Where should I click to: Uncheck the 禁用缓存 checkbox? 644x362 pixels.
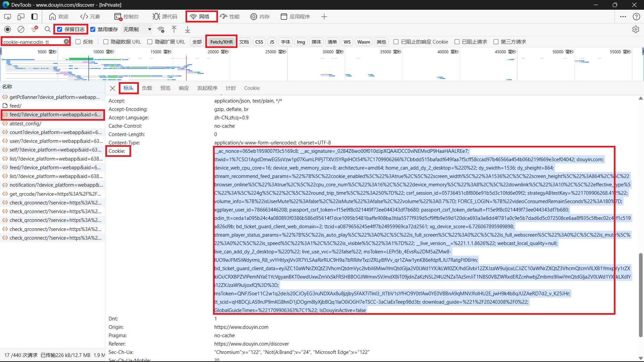[x=93, y=29]
